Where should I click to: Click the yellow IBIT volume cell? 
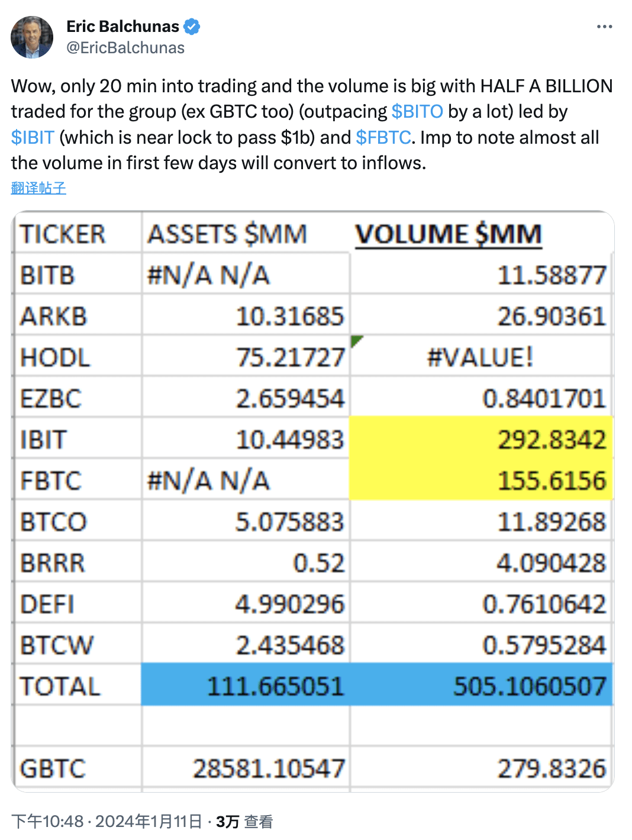[479, 439]
